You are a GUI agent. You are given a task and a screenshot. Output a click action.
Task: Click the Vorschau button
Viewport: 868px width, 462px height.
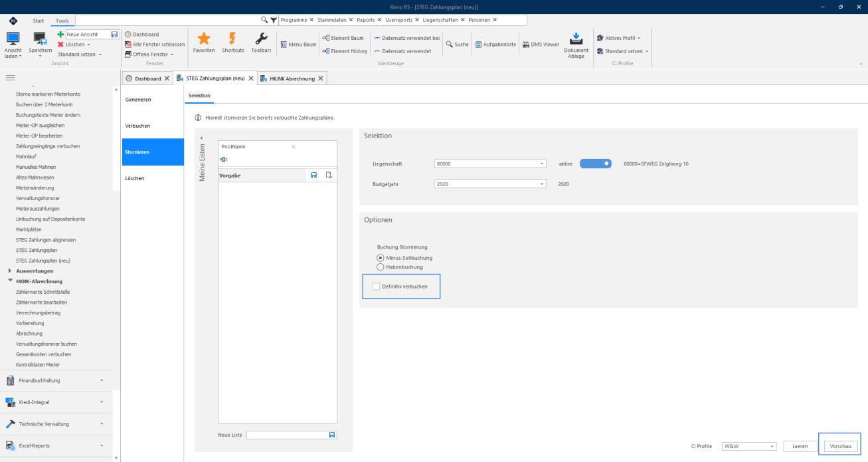(x=840, y=446)
